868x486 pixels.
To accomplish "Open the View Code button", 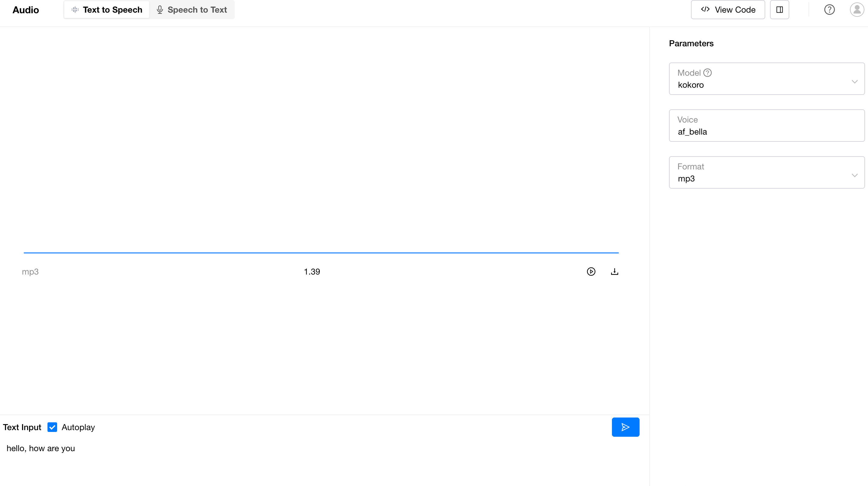I will point(728,10).
